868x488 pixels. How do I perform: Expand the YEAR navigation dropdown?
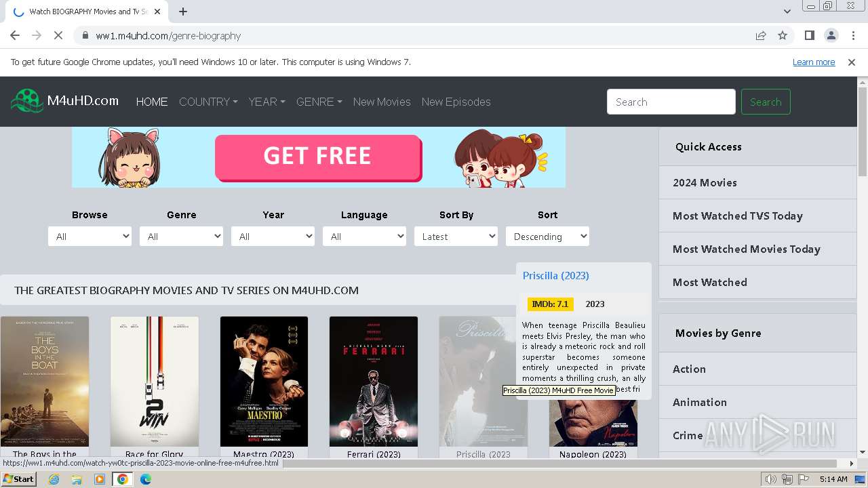(x=267, y=102)
